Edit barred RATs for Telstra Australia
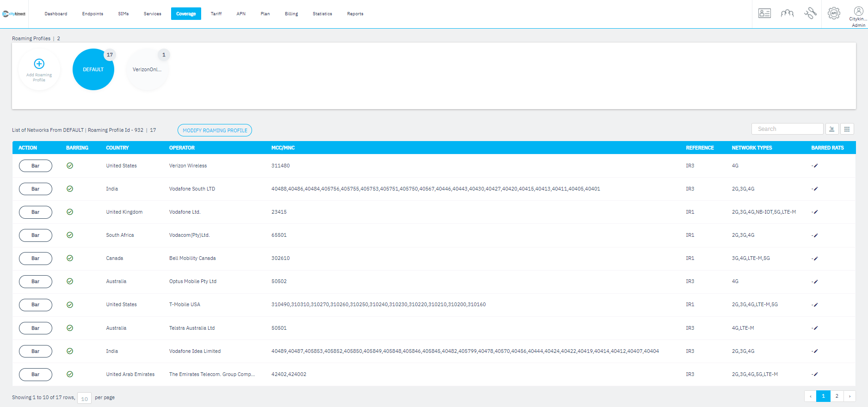 click(815, 328)
